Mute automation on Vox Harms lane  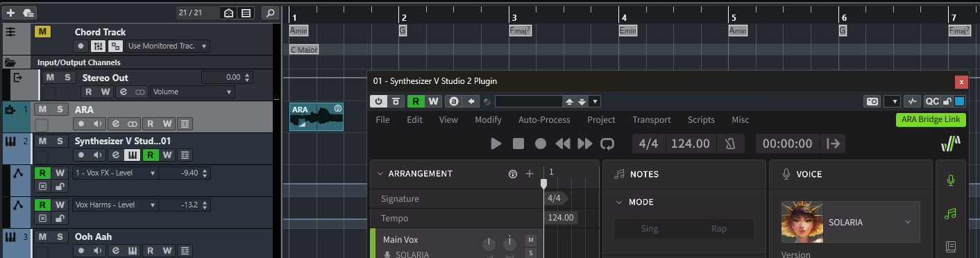[42, 219]
